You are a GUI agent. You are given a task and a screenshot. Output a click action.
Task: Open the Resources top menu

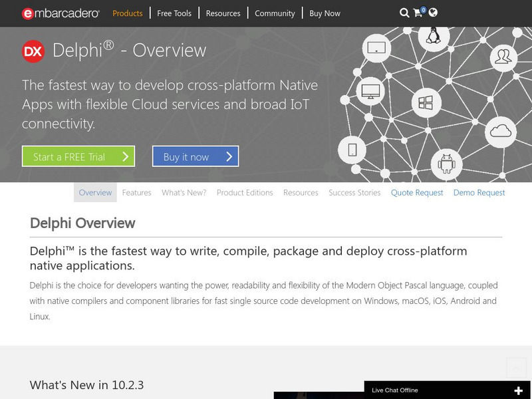coord(223,13)
